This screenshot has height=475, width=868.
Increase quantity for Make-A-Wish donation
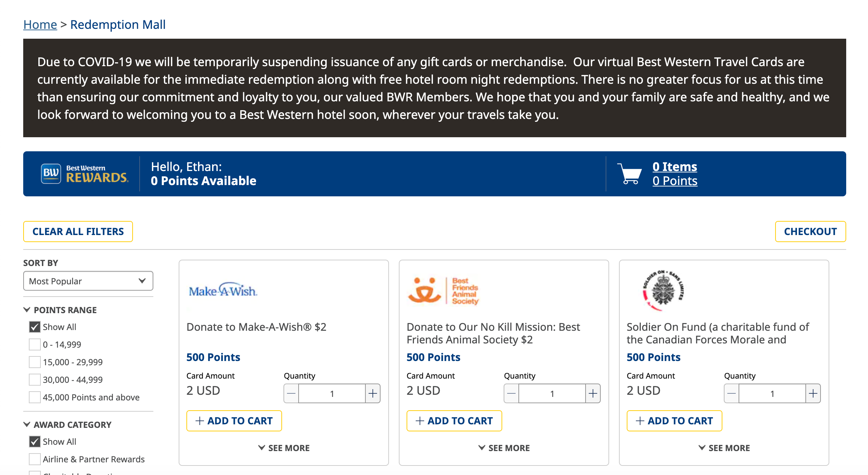[x=373, y=393]
